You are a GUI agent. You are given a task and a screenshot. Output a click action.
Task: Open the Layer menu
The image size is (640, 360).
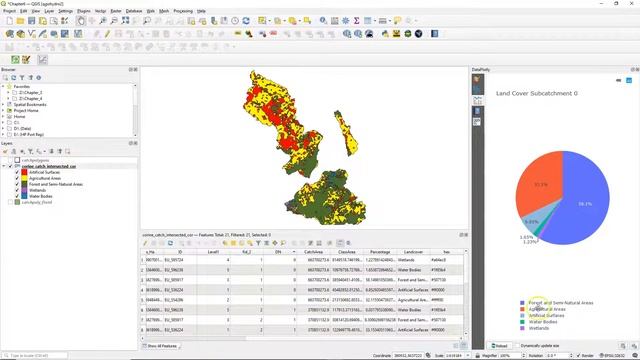(x=49, y=11)
